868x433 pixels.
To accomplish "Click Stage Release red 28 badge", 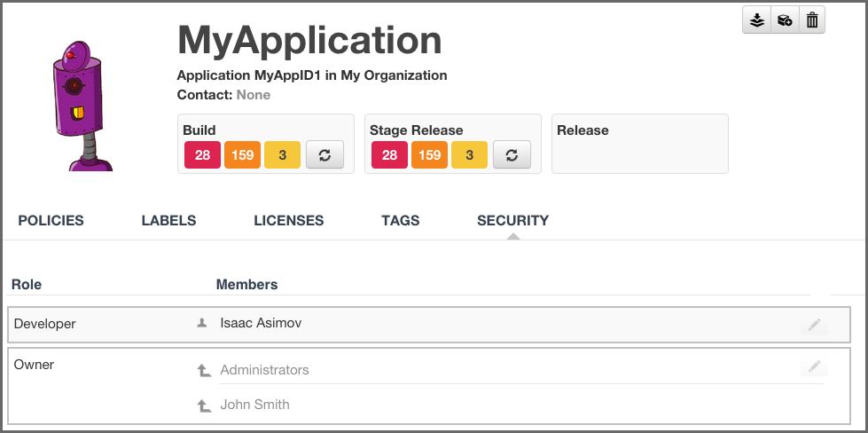I will point(390,155).
